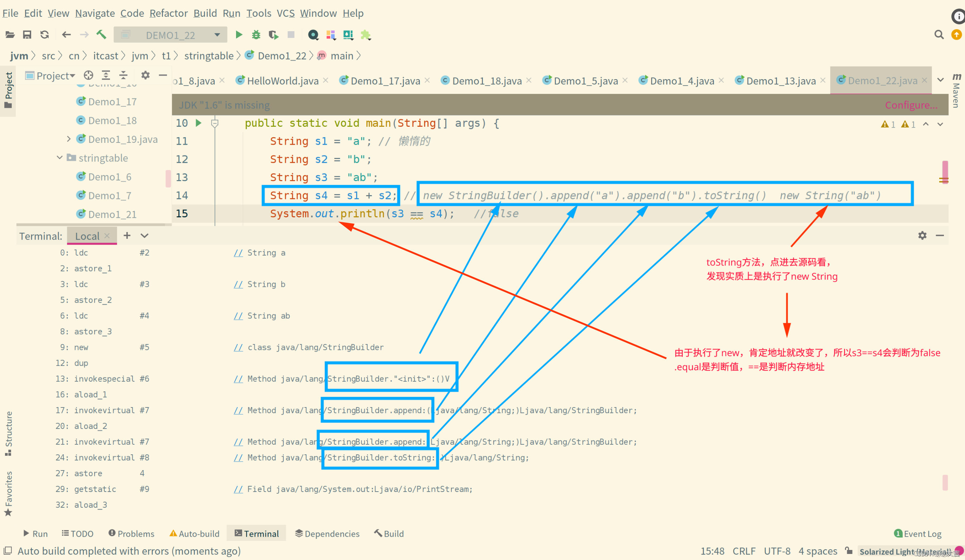The image size is (965, 560).
Task: Add a new terminal session with plus
Action: point(127,235)
